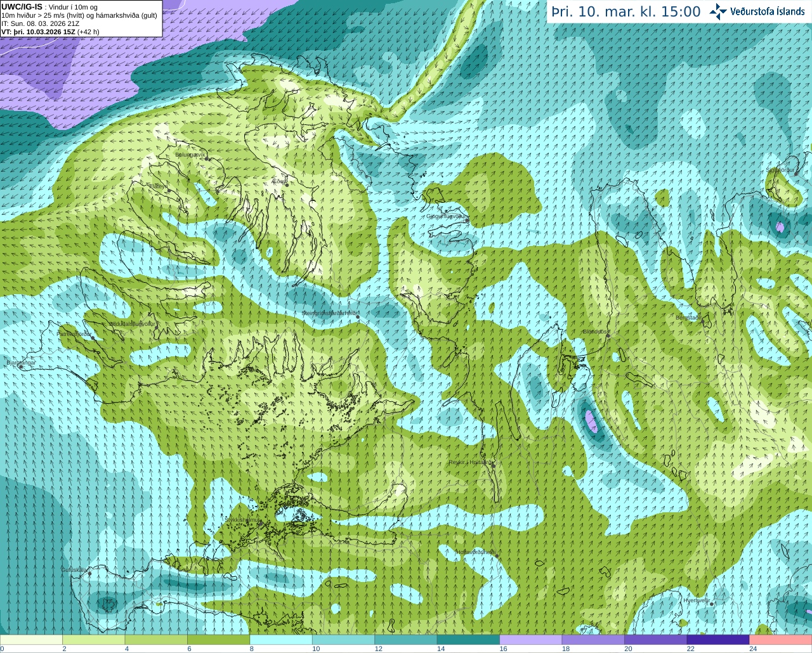Click the UWC/IG-IS model title text
This screenshot has height=653, width=812.
click(22, 6)
